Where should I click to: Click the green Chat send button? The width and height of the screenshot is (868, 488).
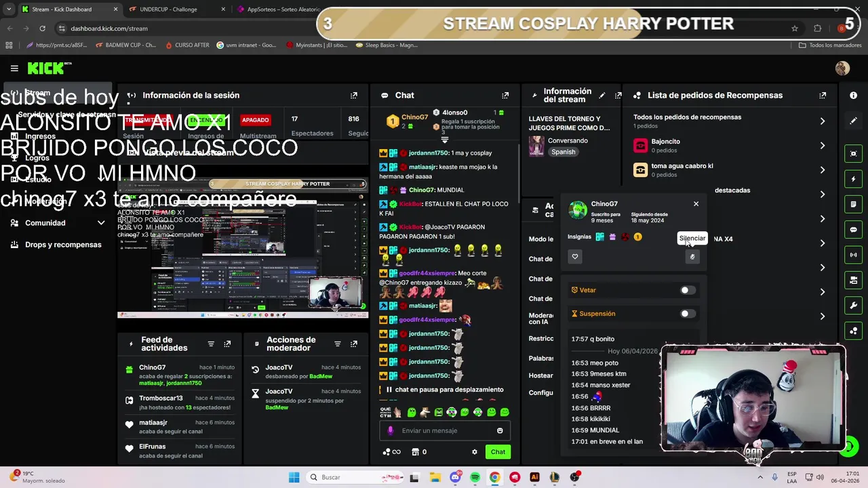point(498,452)
